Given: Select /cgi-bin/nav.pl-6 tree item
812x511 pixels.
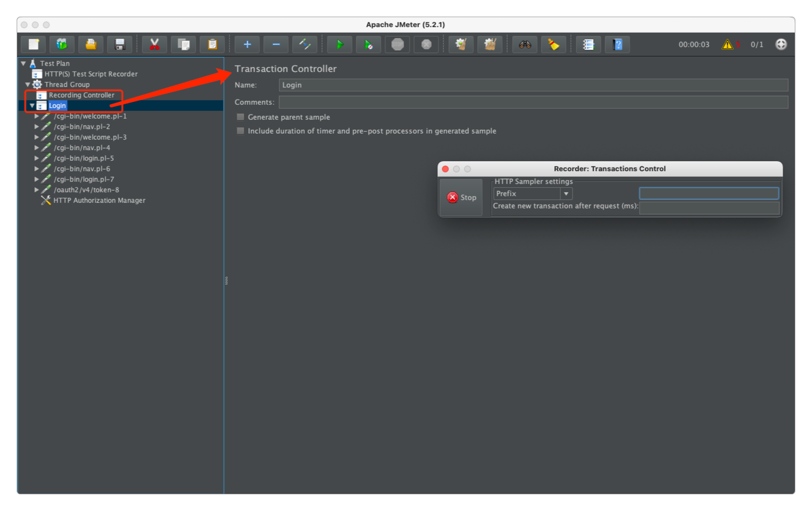Looking at the screenshot, I should 82,169.
